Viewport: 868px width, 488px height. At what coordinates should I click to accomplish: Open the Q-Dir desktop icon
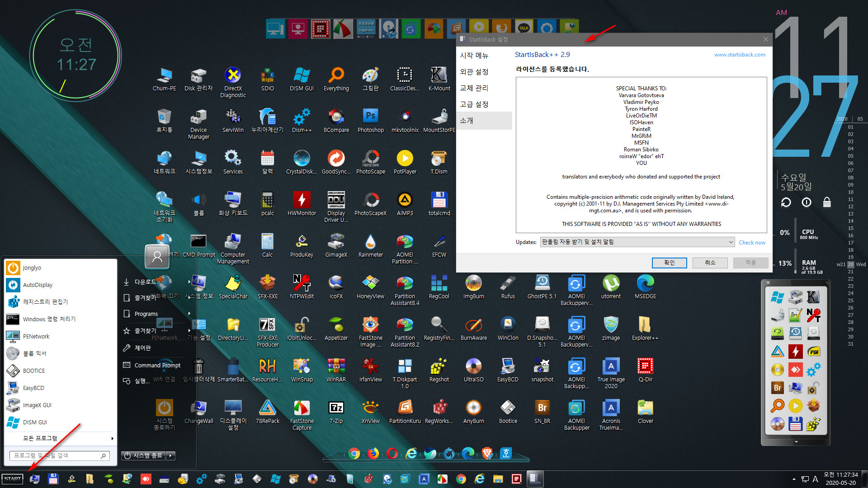[x=645, y=370]
